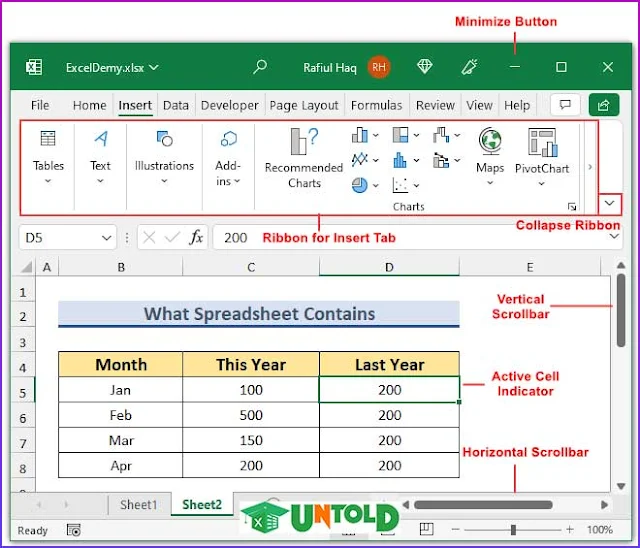Viewport: 640px width, 548px height.
Task: Switch to the Page Layout tab
Action: (304, 106)
